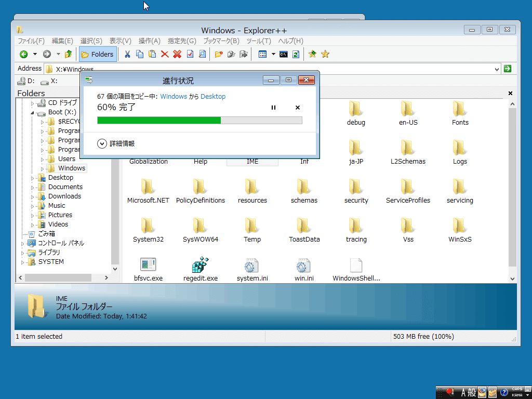The width and height of the screenshot is (532, 399).
Task: Switch to the X: drive button
Action: pyautogui.click(x=49, y=81)
